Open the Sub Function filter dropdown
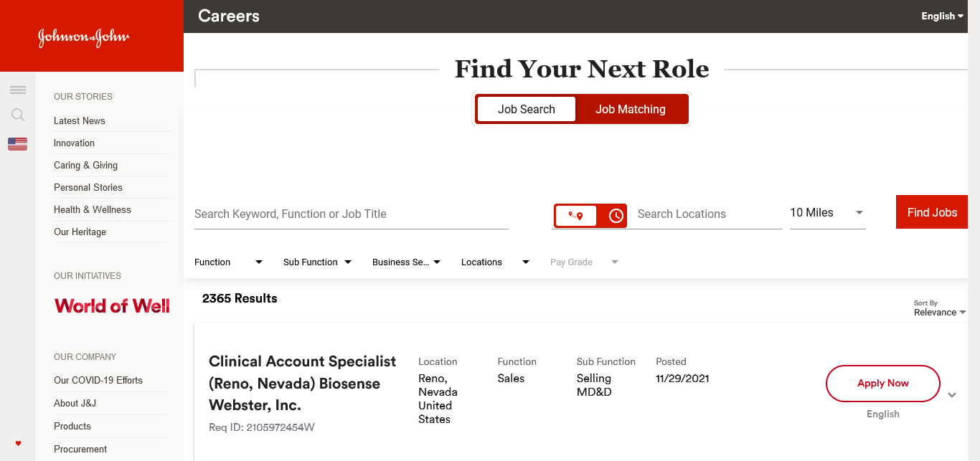The width and height of the screenshot is (980, 461). coord(317,262)
